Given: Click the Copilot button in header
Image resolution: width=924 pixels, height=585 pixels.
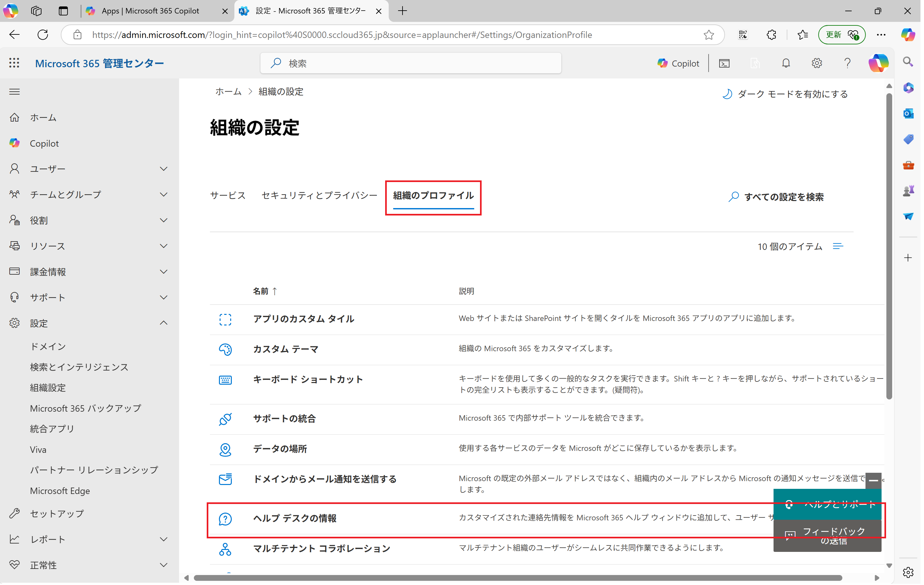Looking at the screenshot, I should (678, 63).
